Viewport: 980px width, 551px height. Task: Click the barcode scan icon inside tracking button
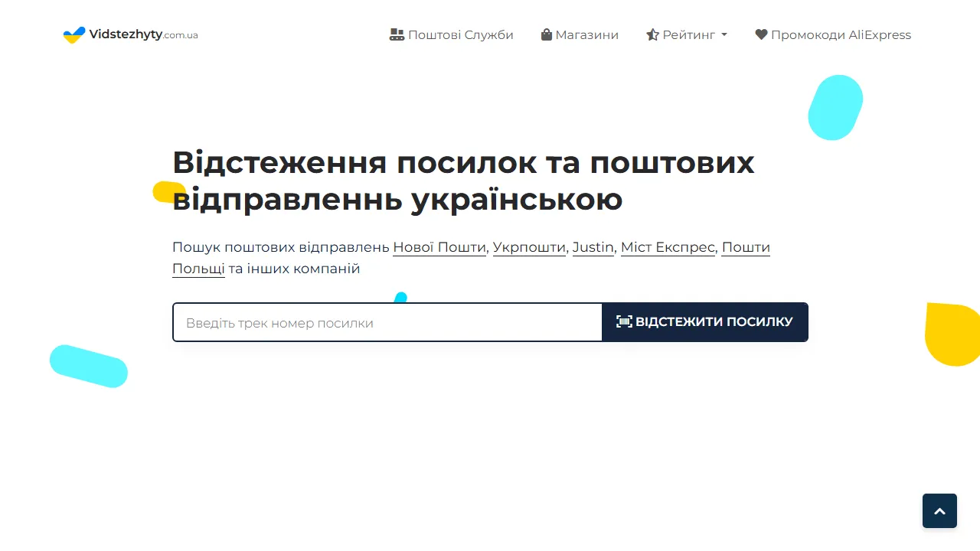(625, 321)
